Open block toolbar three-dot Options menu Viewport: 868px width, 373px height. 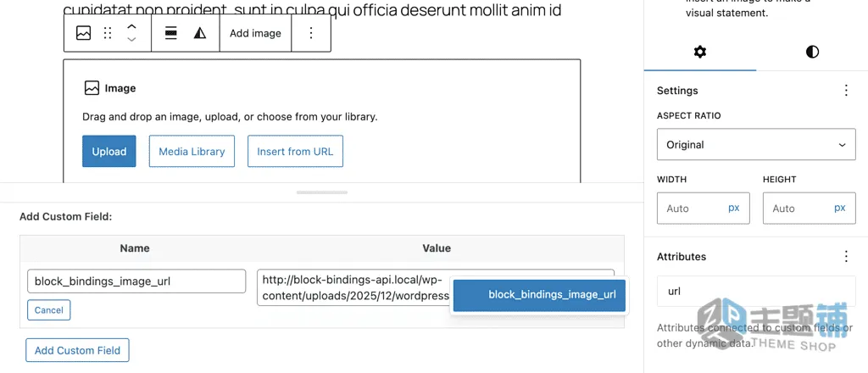click(x=311, y=33)
